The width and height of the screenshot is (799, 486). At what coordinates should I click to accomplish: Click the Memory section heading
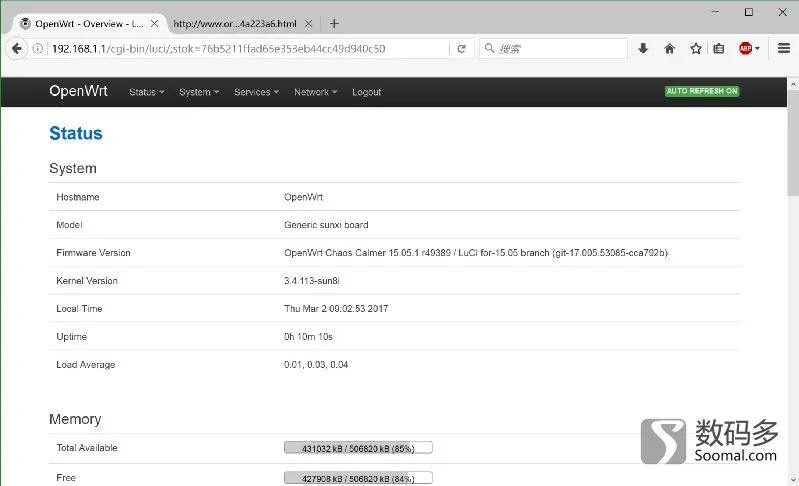75,419
